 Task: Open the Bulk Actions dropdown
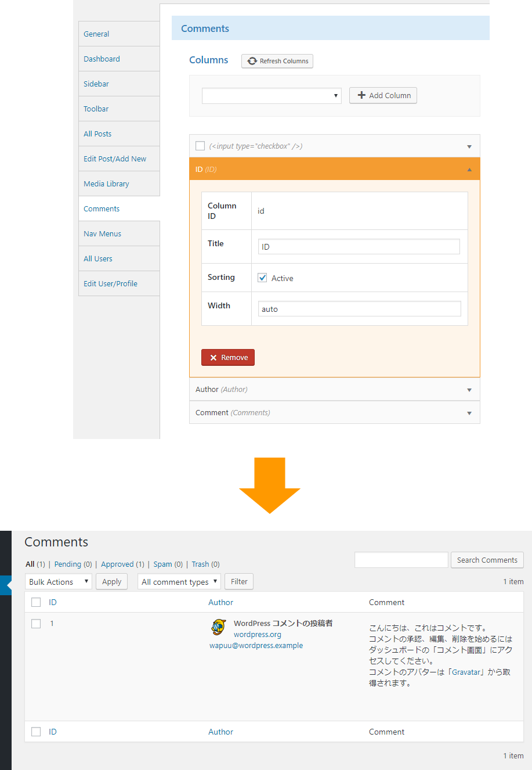coord(59,581)
